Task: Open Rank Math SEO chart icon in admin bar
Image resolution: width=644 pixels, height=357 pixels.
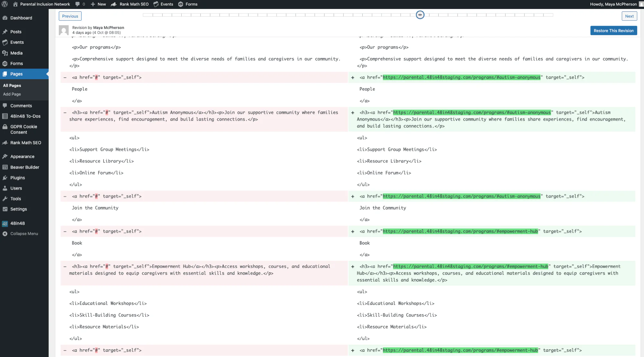Action: click(114, 4)
